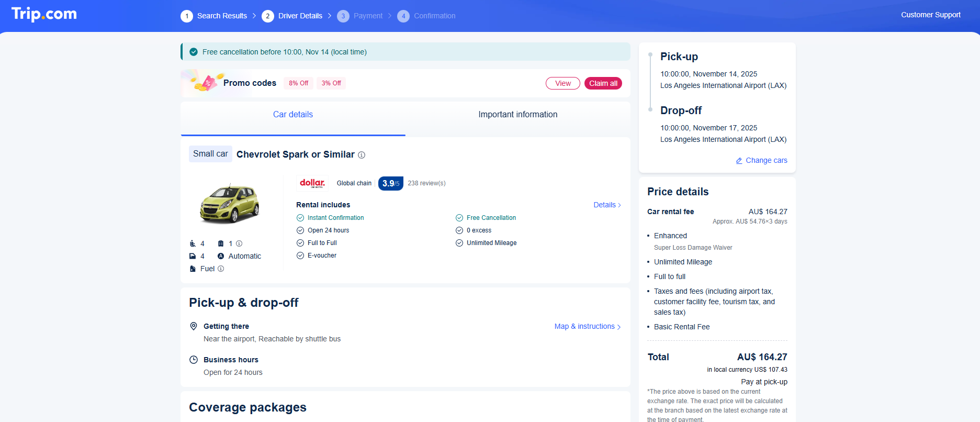The width and height of the screenshot is (980, 422).
Task: Select the Confirmation step
Action: pos(435,16)
